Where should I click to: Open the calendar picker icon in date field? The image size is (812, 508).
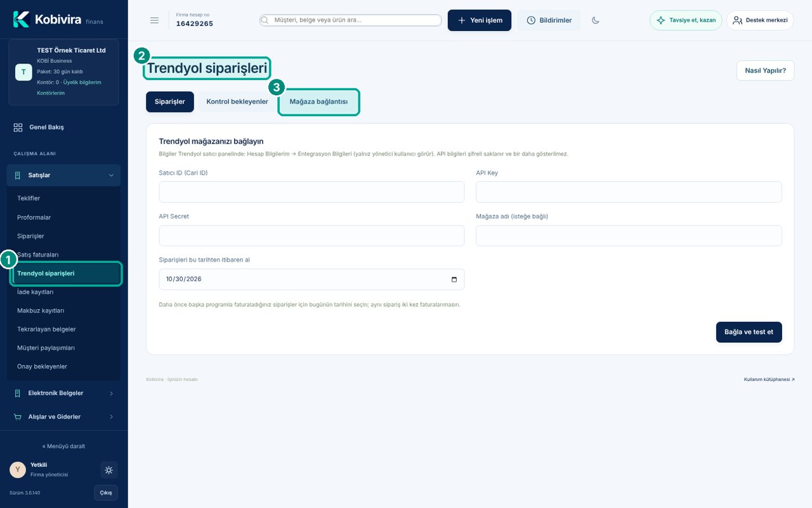(454, 279)
